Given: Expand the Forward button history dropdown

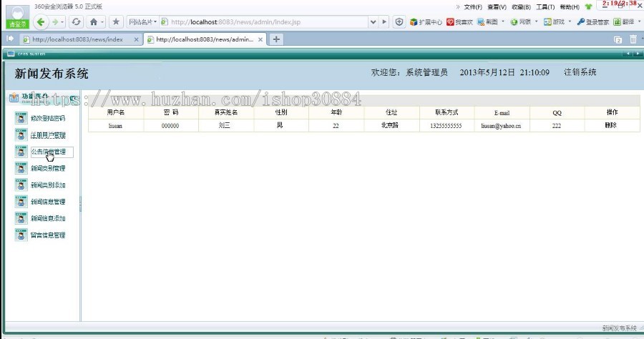Looking at the screenshot, I should click(63, 21).
